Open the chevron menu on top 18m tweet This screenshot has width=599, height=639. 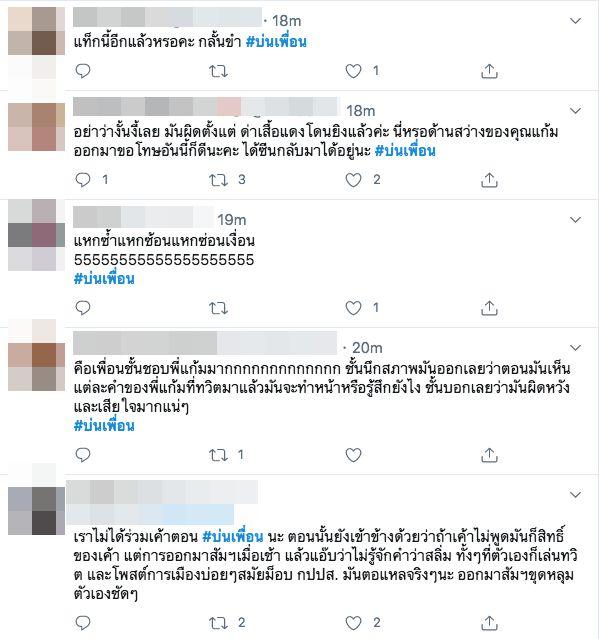[x=575, y=20]
